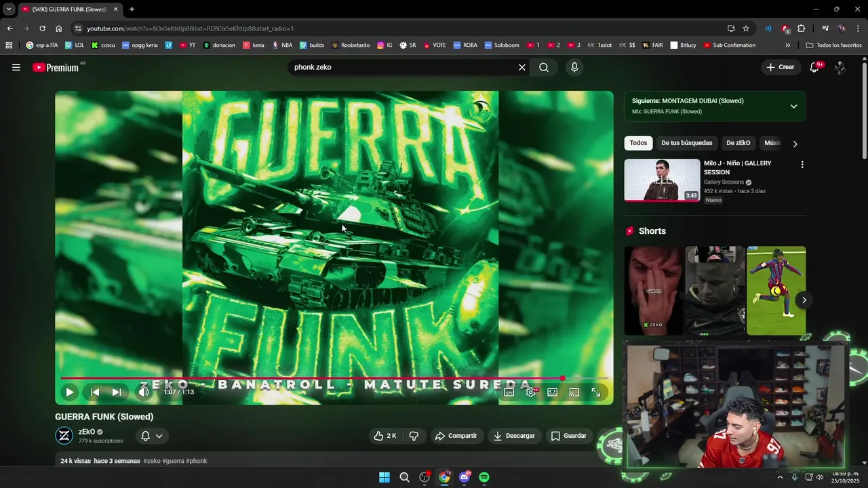Open player settings gear
The image size is (868, 488).
point(531,392)
